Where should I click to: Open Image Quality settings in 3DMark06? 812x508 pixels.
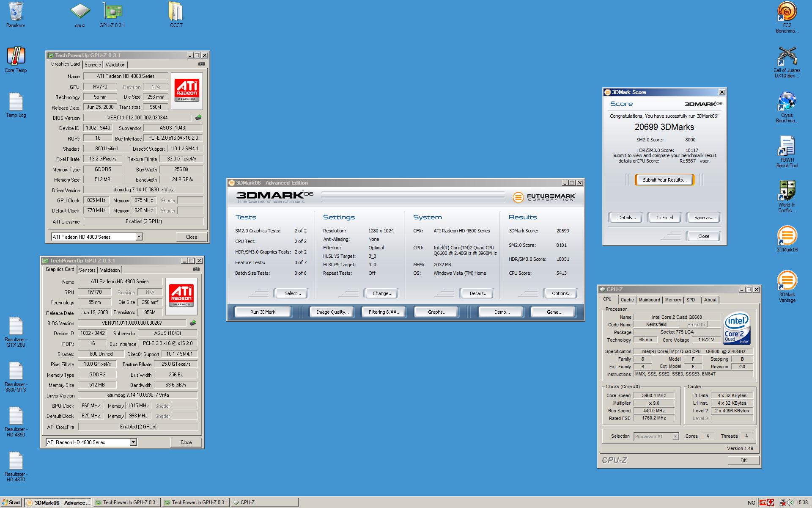click(x=333, y=312)
